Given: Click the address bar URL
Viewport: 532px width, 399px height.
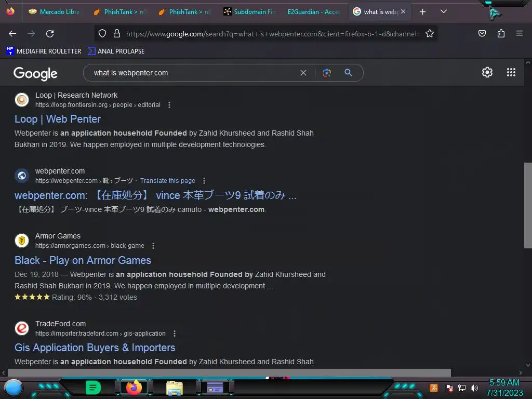Looking at the screenshot, I should pos(273,34).
